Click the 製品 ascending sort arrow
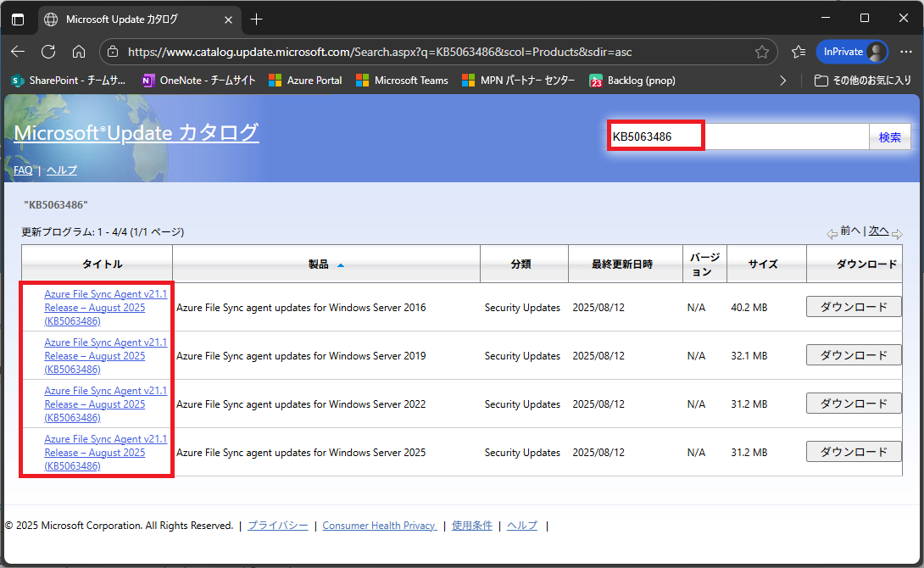The width and height of the screenshot is (924, 568). (x=341, y=265)
